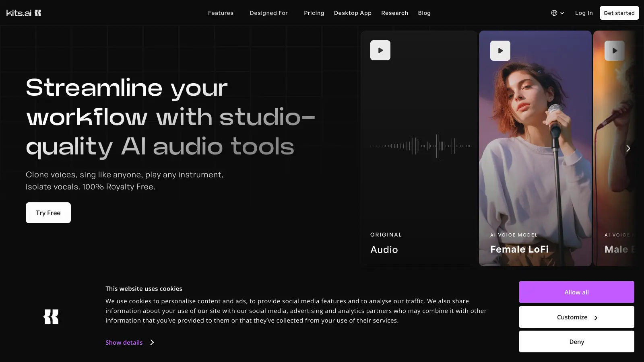This screenshot has width=644, height=362.
Task: Open the Blog link
Action: pos(424,13)
